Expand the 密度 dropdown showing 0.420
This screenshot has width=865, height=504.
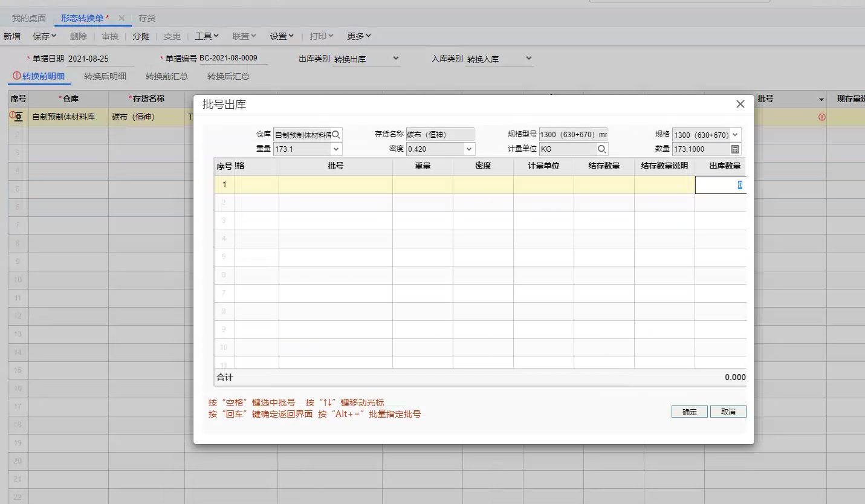coord(469,149)
